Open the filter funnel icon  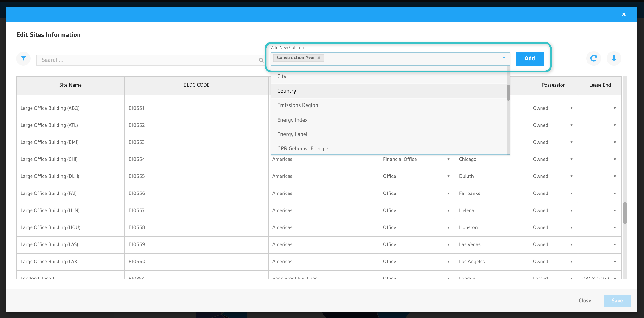tap(23, 58)
